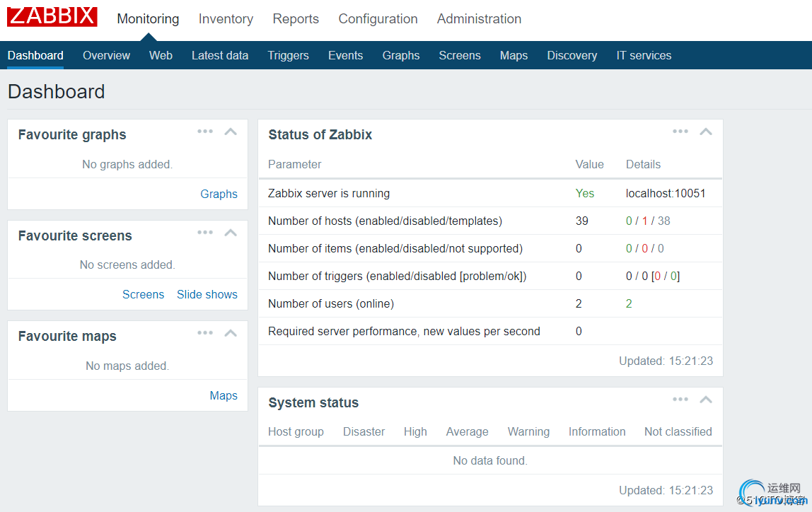
Task: Open the Reports main menu
Action: 296,19
